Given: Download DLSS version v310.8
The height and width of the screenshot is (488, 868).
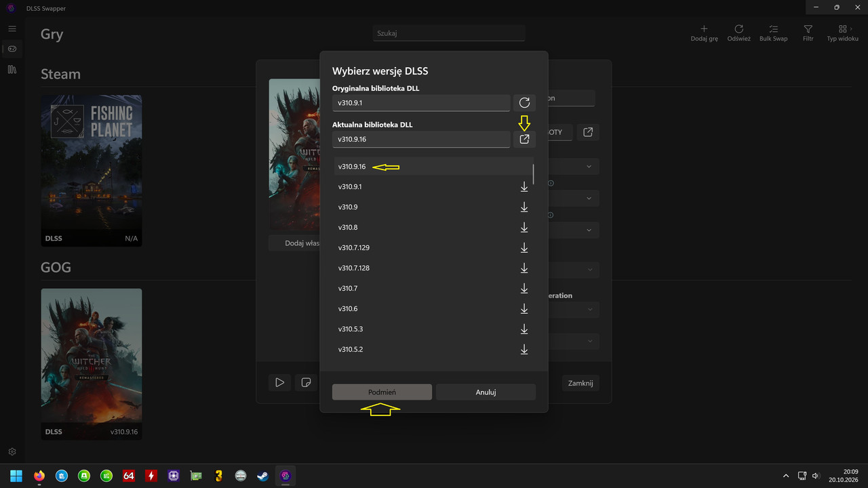Looking at the screenshot, I should point(524,227).
